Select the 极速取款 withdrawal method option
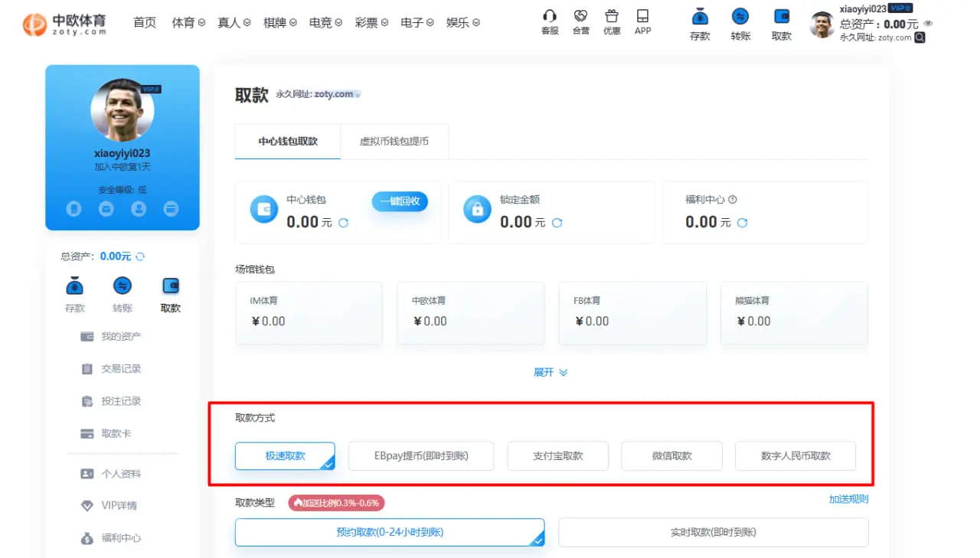This screenshot has width=980, height=558. pyautogui.click(x=285, y=455)
